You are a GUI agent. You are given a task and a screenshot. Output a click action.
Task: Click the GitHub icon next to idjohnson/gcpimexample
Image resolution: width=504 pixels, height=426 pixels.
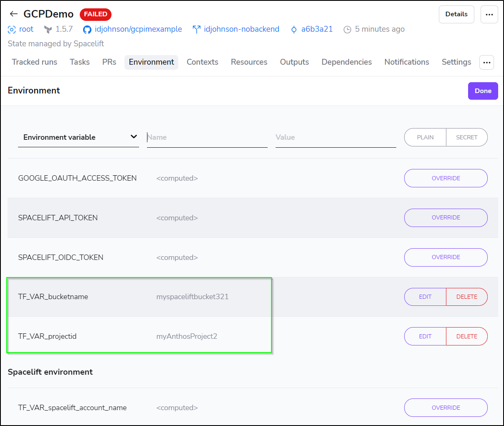(x=87, y=29)
